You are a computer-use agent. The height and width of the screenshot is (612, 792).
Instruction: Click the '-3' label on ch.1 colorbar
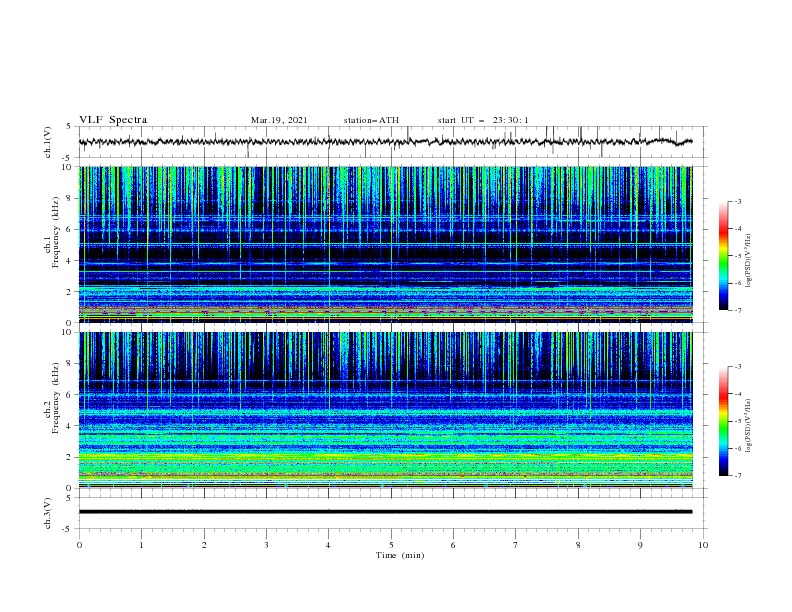pos(738,201)
